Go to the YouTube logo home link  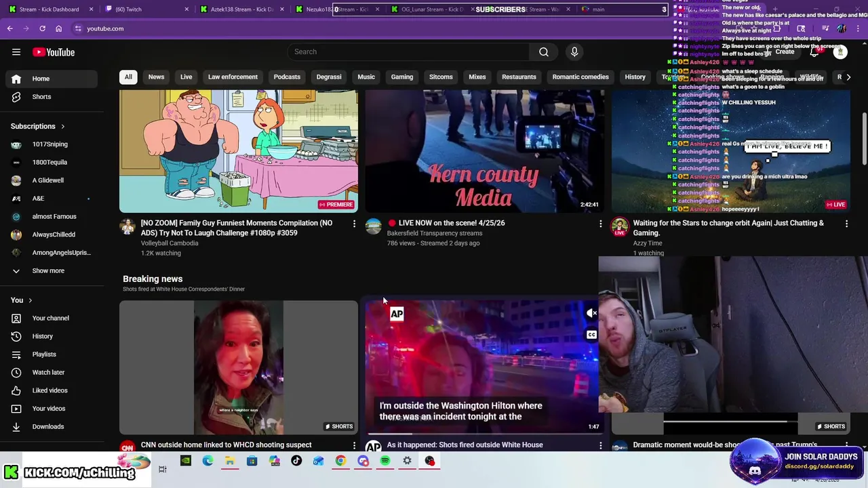click(54, 52)
